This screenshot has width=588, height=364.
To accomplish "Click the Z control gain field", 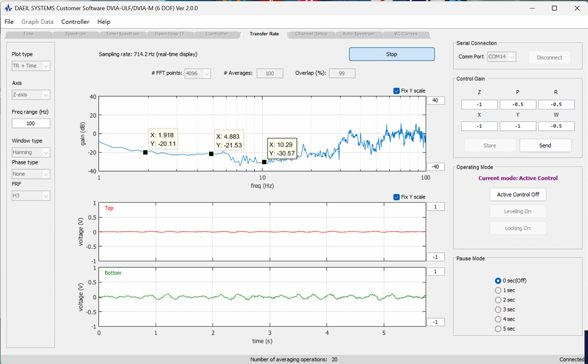I will 479,105.
